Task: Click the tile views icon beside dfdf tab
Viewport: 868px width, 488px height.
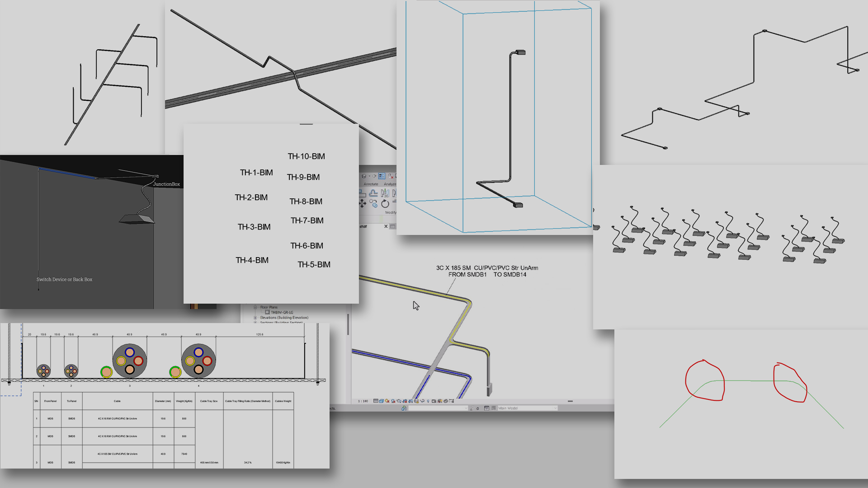Action: pos(392,226)
